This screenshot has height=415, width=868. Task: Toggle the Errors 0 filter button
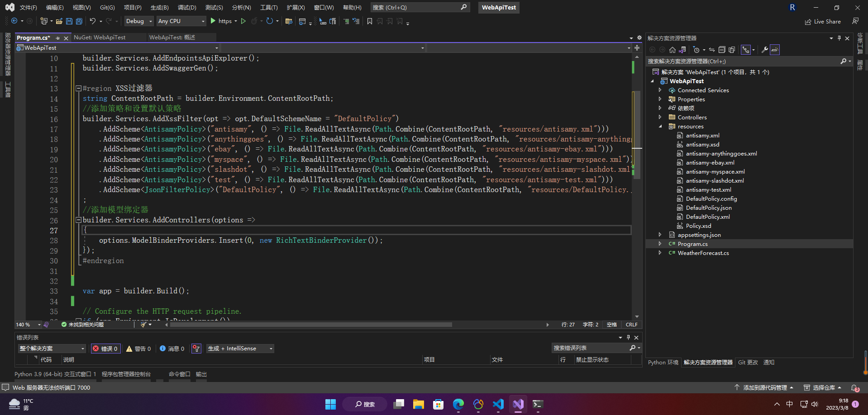106,349
